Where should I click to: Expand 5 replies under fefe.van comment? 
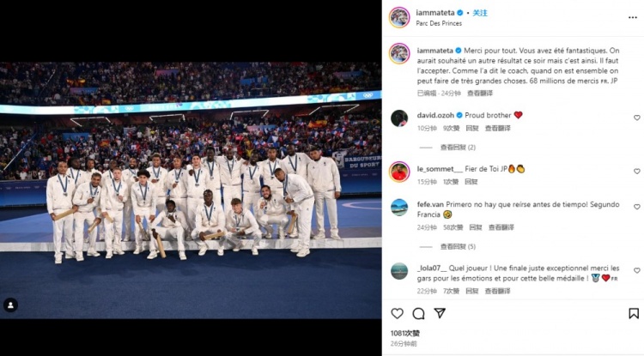click(458, 246)
